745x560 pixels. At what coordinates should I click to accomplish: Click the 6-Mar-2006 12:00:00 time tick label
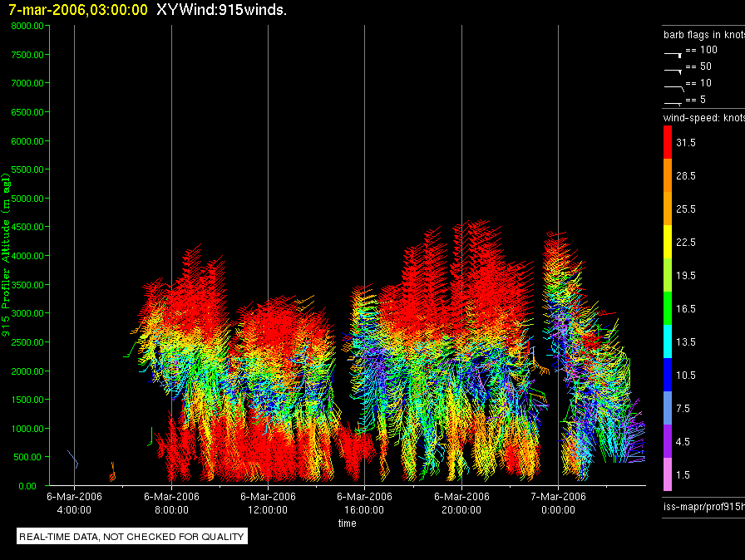click(268, 503)
